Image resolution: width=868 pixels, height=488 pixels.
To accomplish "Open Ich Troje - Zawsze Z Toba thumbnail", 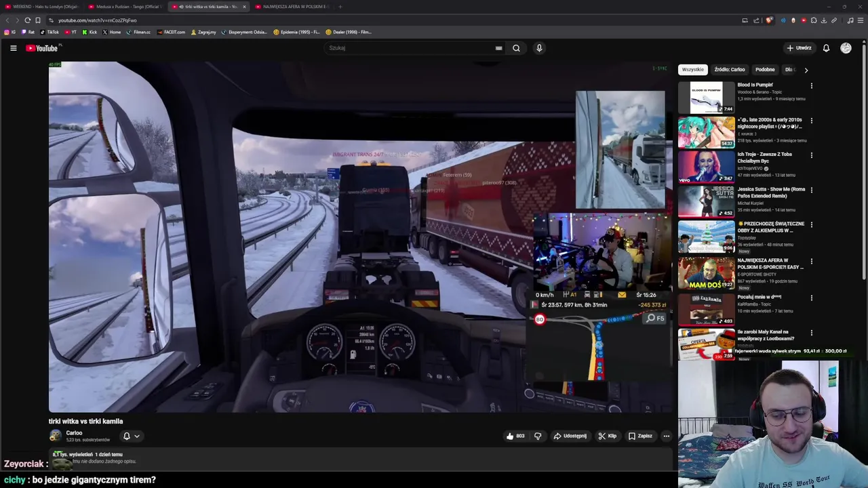I will click(706, 167).
